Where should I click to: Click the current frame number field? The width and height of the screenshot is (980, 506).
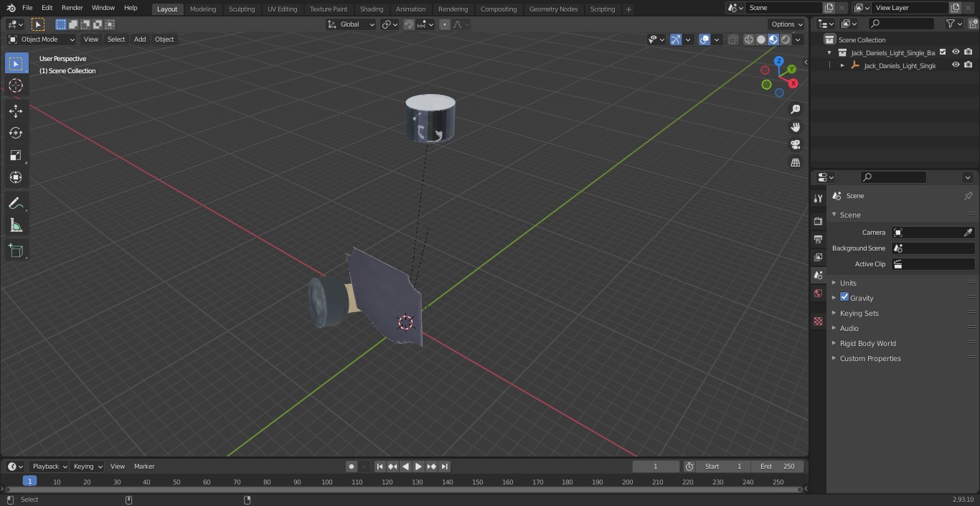pyautogui.click(x=656, y=467)
